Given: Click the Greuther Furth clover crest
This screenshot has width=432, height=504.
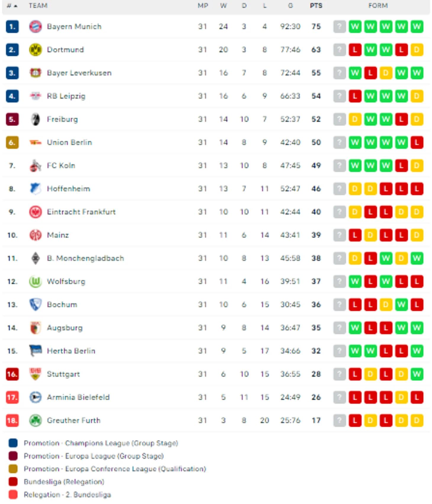Looking at the screenshot, I should pyautogui.click(x=35, y=420).
